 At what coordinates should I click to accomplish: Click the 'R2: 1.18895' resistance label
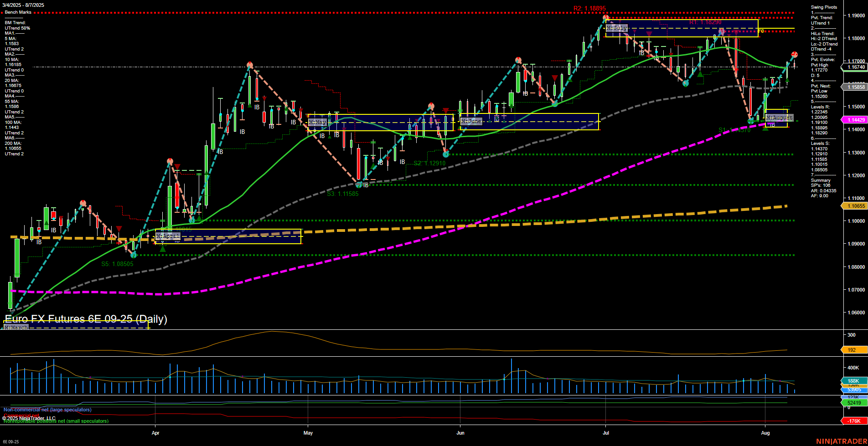pyautogui.click(x=589, y=8)
